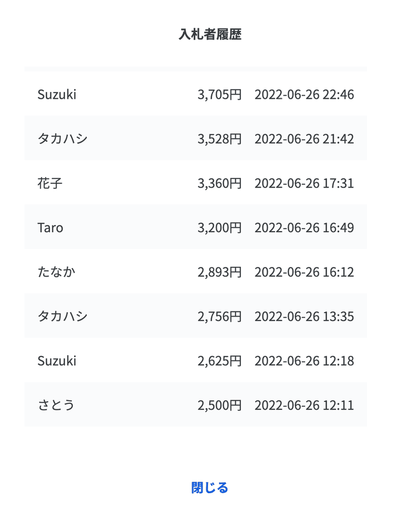Screen dimensions: 420x520
Task: Click the 閉じる close link
Action: 209,488
